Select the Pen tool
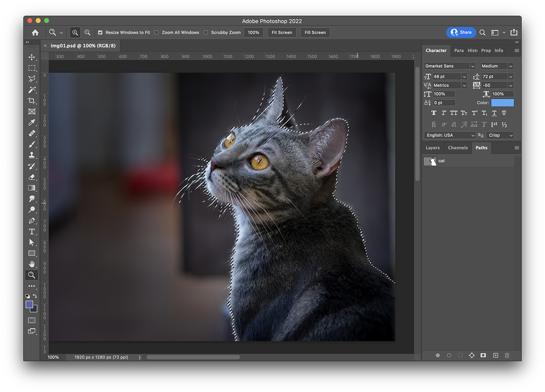This screenshot has height=392, width=545. [32, 221]
